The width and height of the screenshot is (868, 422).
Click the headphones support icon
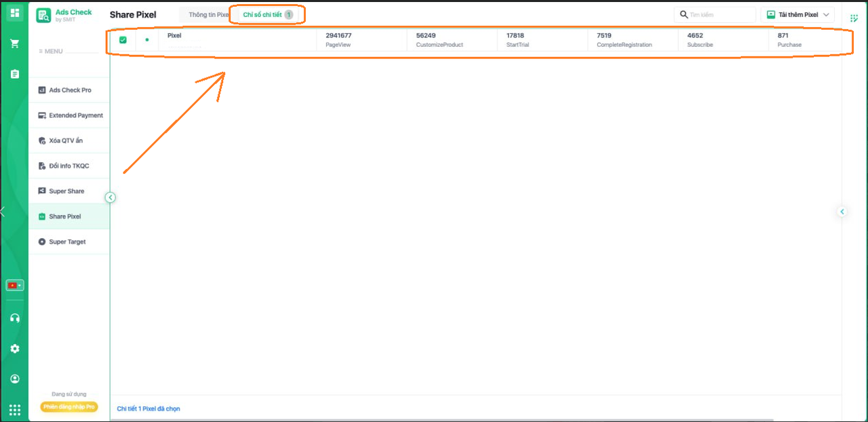(15, 318)
